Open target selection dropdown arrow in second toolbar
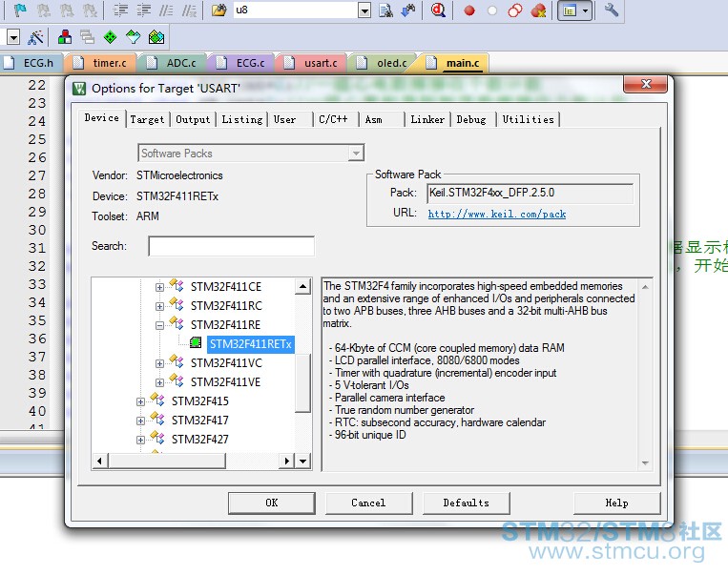 click(13, 37)
